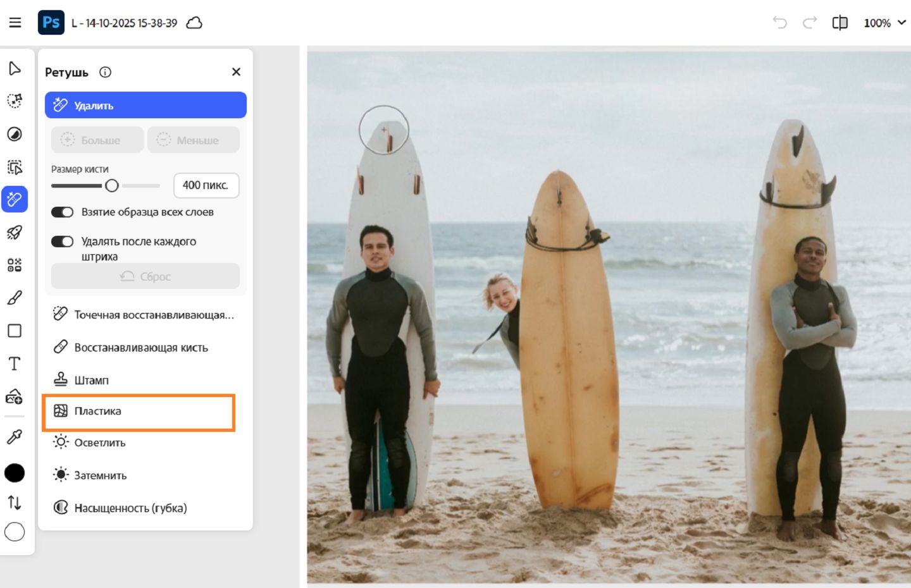The image size is (911, 588).
Task: Select the Eyedropper tool
Action: (15, 436)
